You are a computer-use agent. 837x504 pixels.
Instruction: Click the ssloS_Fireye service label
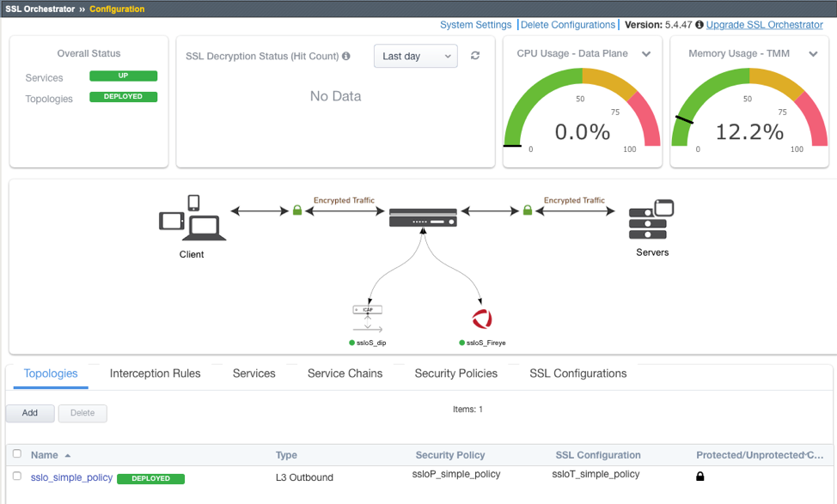coord(486,343)
